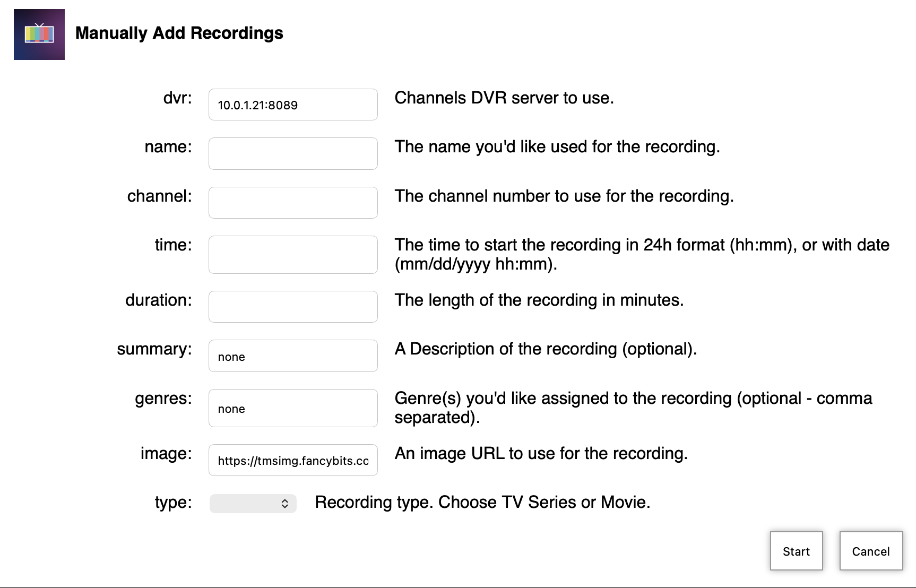
Task: Click the 'duration:' field label
Action: [158, 300]
